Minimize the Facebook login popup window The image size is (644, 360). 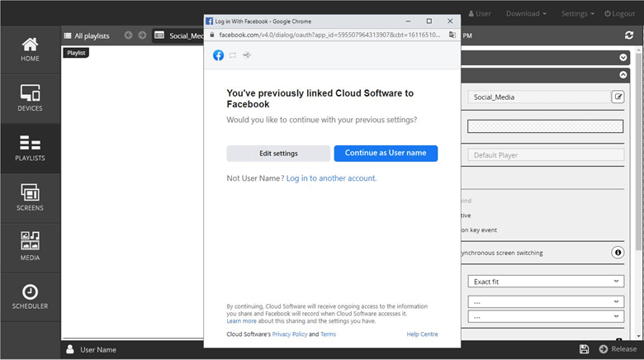click(x=408, y=21)
